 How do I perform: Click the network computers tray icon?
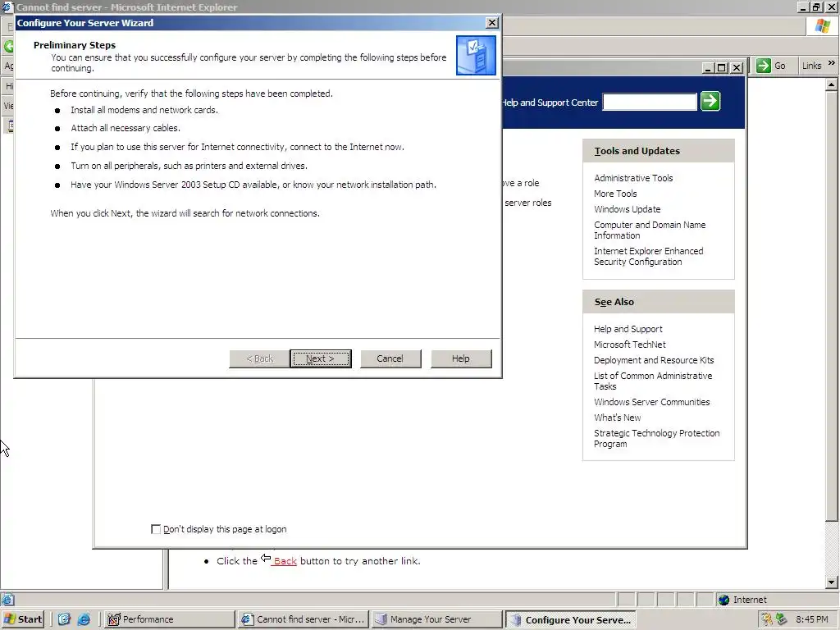(x=781, y=619)
